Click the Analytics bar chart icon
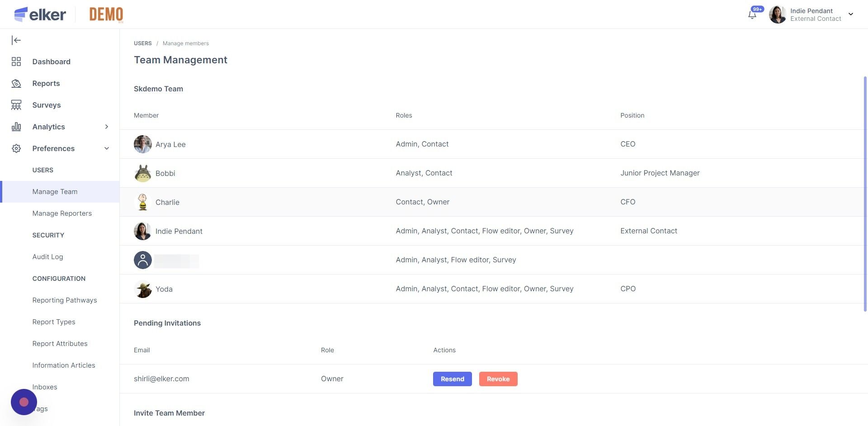The image size is (868, 426). (x=16, y=127)
